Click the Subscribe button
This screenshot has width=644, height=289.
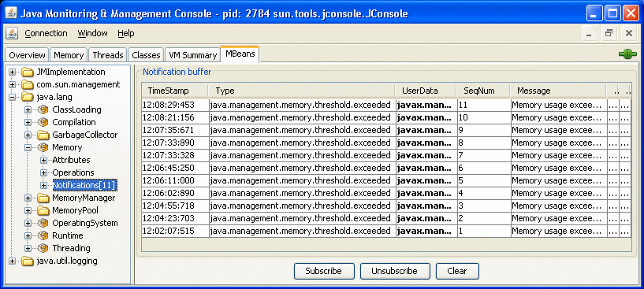[324, 271]
